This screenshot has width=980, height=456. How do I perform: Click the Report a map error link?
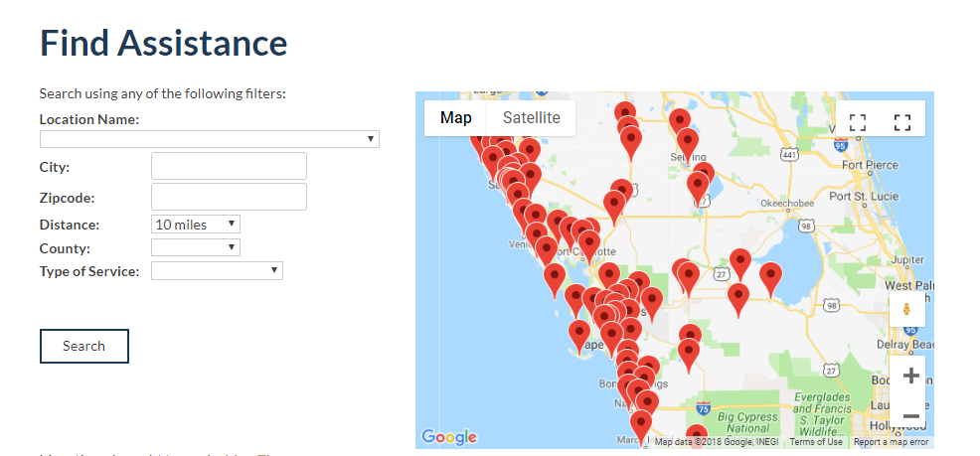coord(891,442)
